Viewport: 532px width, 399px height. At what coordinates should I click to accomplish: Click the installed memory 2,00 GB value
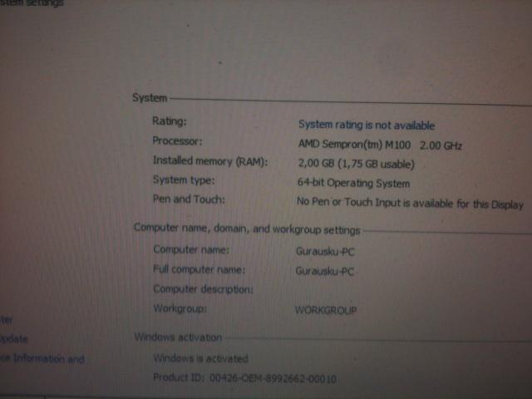click(356, 164)
